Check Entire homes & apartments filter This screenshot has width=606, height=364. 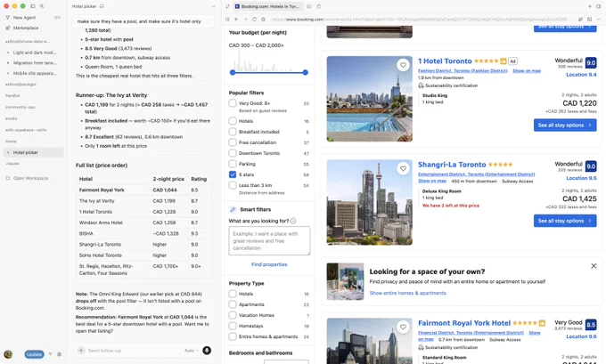coord(233,336)
